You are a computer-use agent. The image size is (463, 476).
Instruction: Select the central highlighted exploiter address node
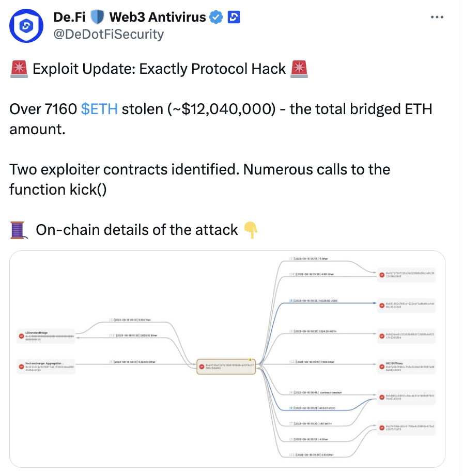pyautogui.click(x=226, y=367)
